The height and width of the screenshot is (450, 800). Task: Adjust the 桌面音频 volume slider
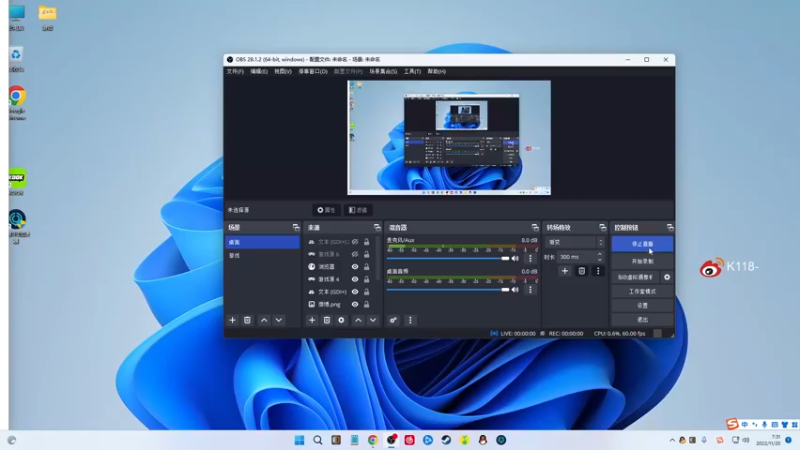(x=448, y=289)
